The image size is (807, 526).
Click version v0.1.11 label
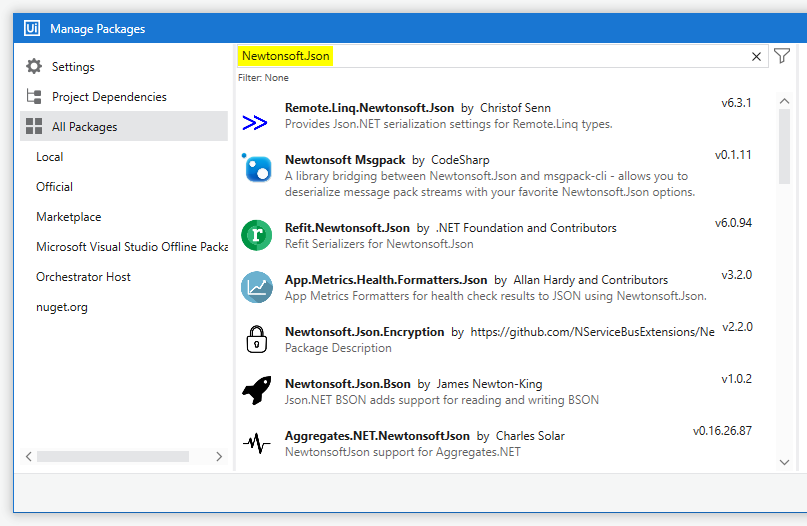pos(733,155)
